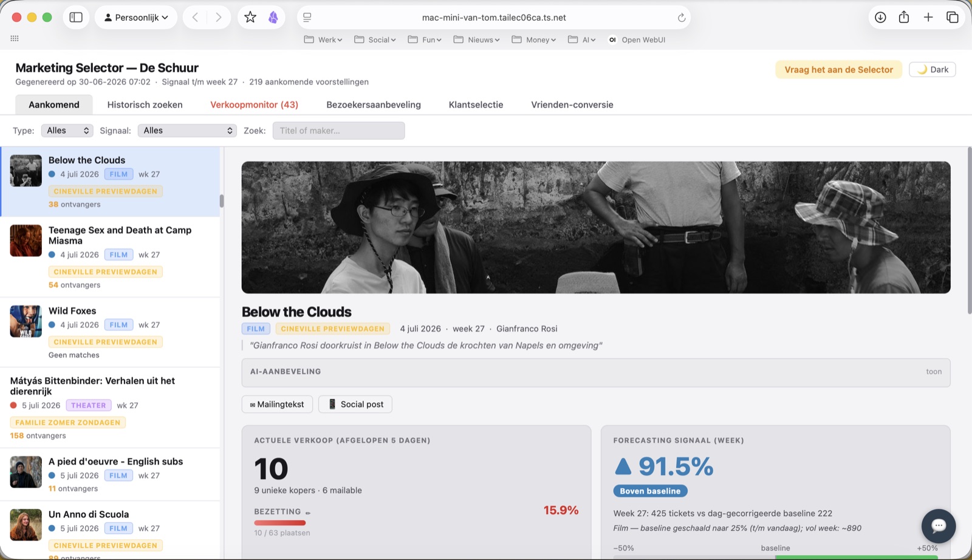Viewport: 972px width, 560px height.
Task: Select Below the Clouds thumbnail in list
Action: pos(26,171)
